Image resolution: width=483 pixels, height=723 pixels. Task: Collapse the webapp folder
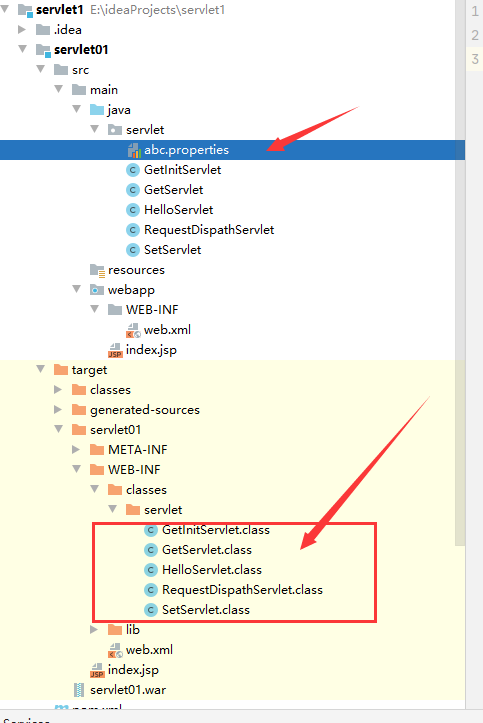pyautogui.click(x=77, y=290)
